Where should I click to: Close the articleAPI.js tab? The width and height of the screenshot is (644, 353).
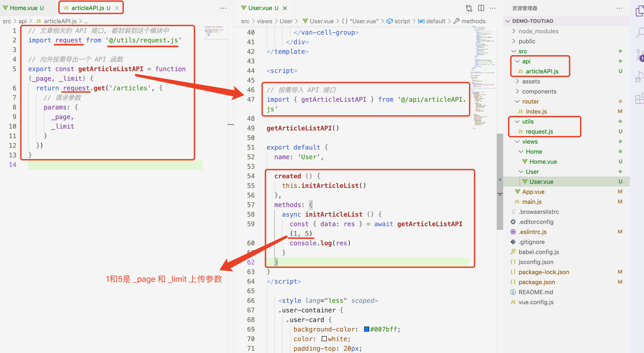117,8
